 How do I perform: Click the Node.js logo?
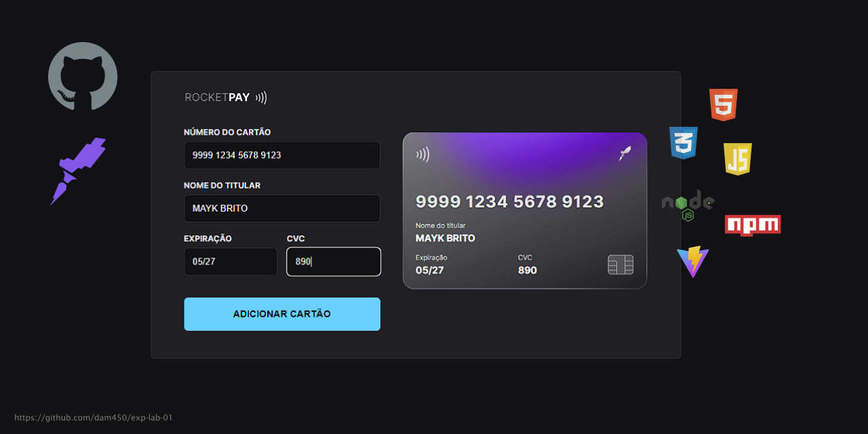pyautogui.click(x=688, y=205)
